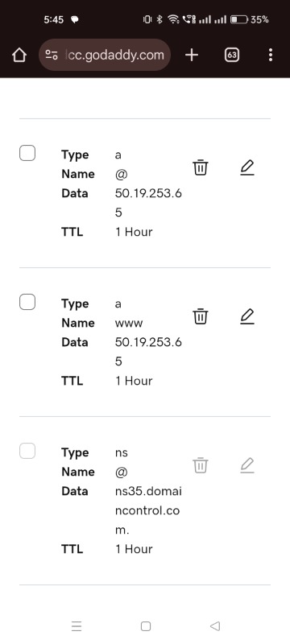
Task: Tap the dcc.godaddy.com address bar
Action: pyautogui.click(x=105, y=55)
